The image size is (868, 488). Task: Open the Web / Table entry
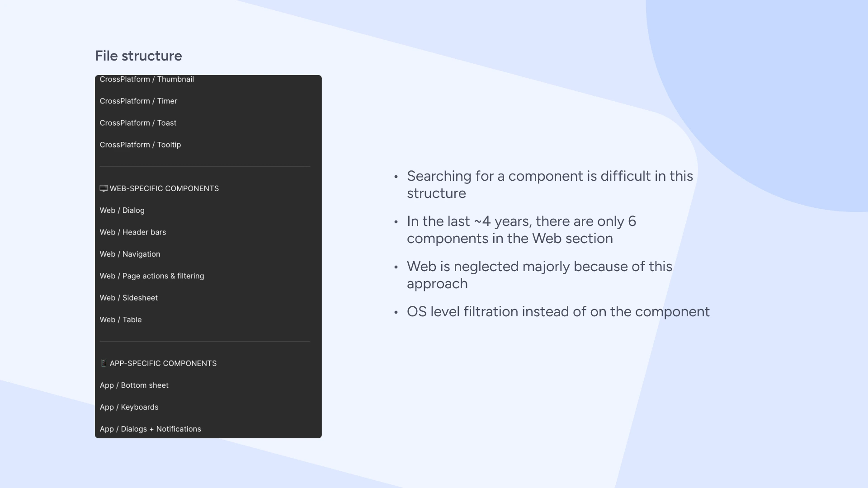tap(120, 319)
